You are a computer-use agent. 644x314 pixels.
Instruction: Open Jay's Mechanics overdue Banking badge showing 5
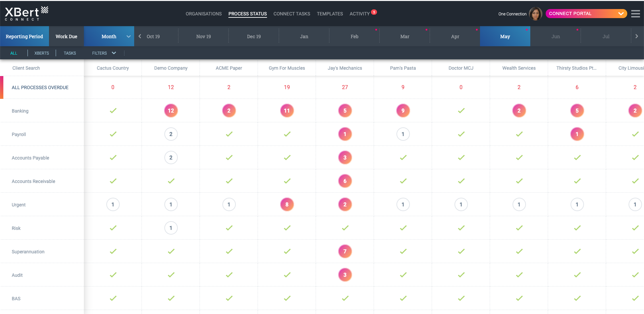click(345, 111)
